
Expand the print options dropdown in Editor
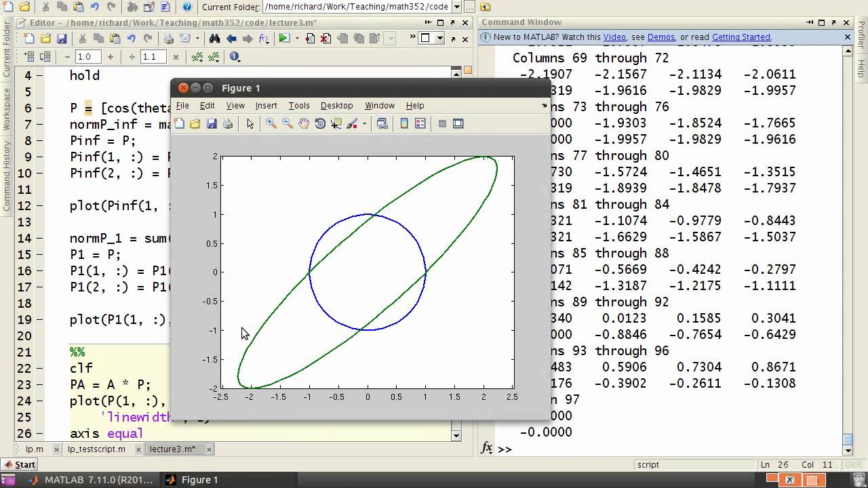point(197,39)
